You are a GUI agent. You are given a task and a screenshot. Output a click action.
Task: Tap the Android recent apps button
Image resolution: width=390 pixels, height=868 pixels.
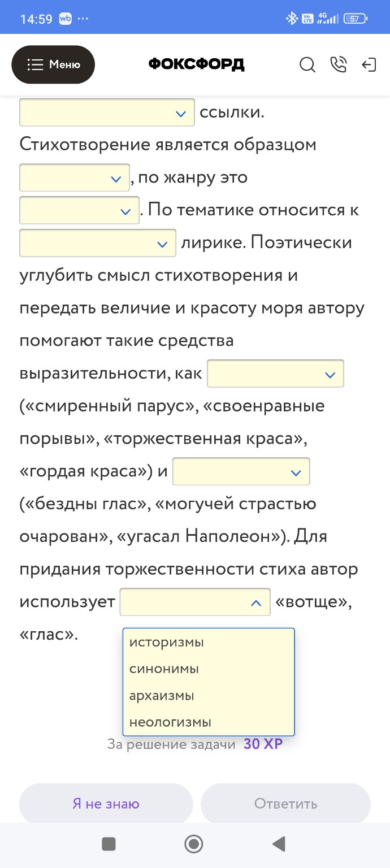pos(109,844)
